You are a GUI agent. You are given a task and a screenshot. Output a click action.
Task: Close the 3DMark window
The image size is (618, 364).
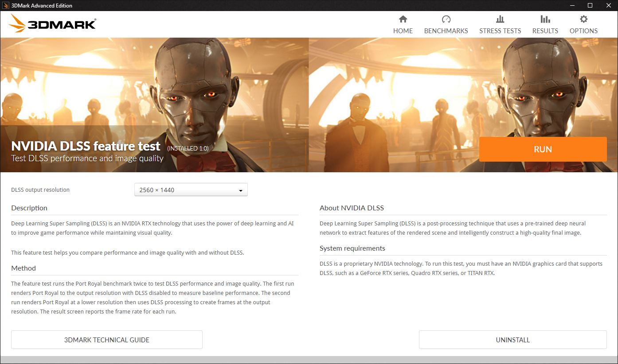click(x=609, y=5)
